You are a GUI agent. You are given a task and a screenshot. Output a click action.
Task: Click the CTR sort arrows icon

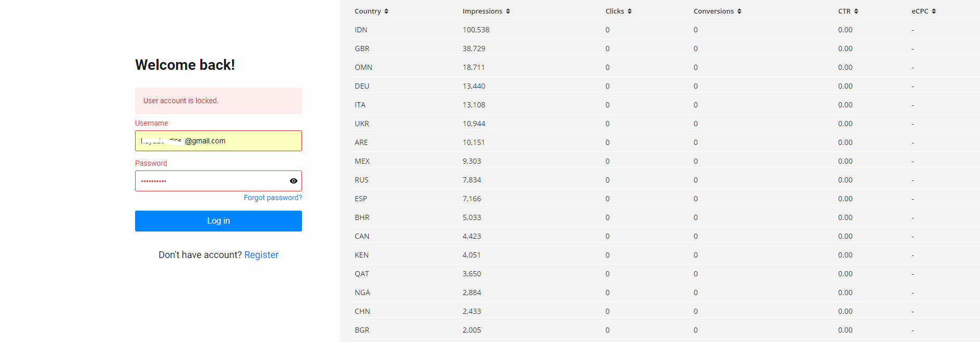point(856,11)
